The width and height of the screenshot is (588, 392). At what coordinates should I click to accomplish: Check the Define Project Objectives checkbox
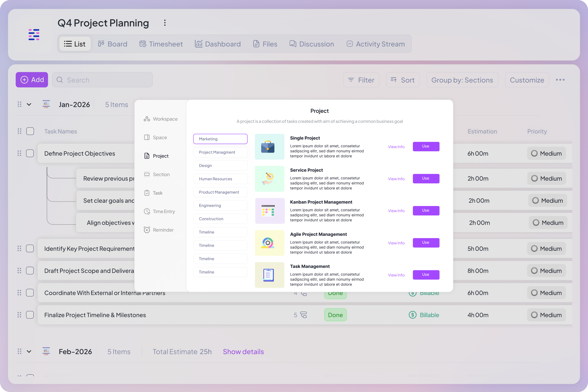click(30, 153)
